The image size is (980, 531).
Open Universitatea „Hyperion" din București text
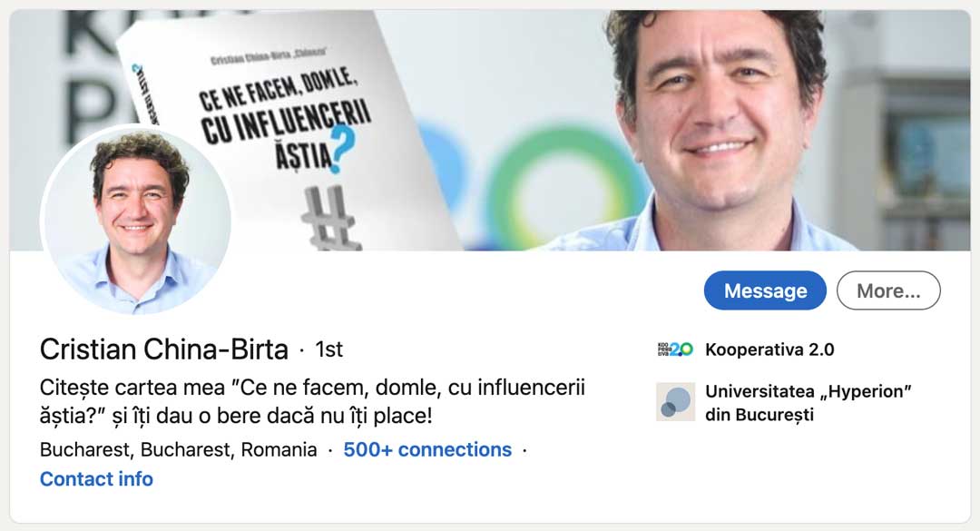tap(808, 403)
